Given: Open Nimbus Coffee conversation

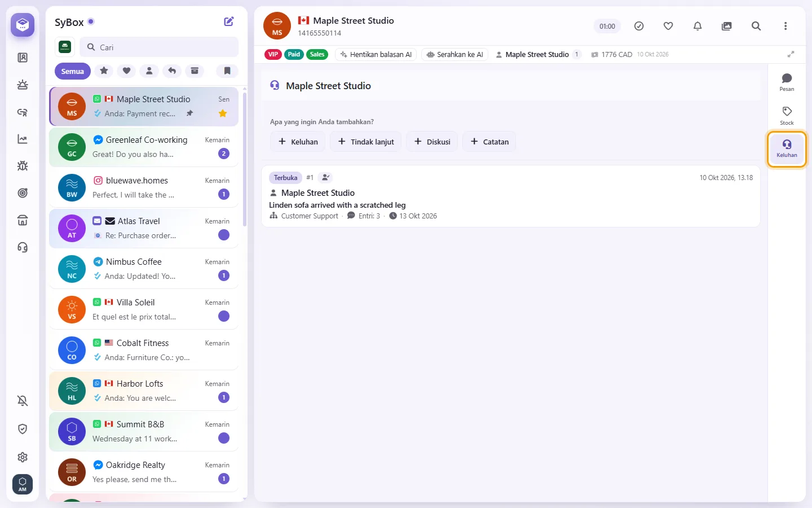Looking at the screenshot, I should coord(144,269).
